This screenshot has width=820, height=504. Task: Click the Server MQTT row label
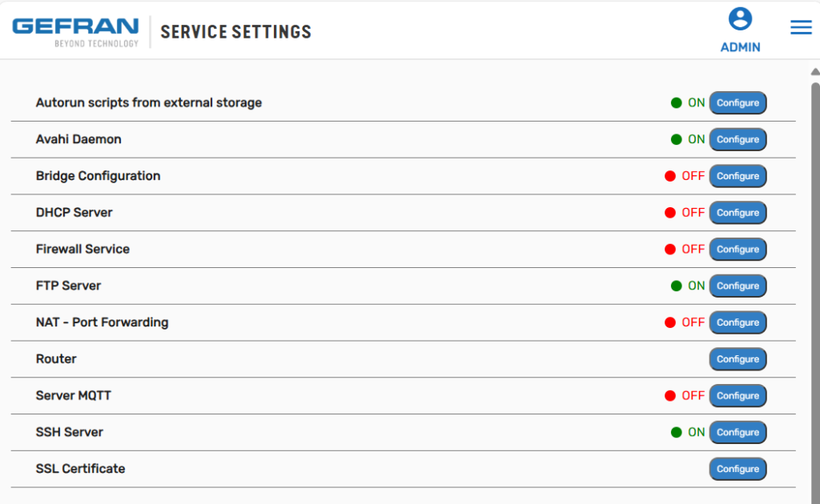pos(73,395)
